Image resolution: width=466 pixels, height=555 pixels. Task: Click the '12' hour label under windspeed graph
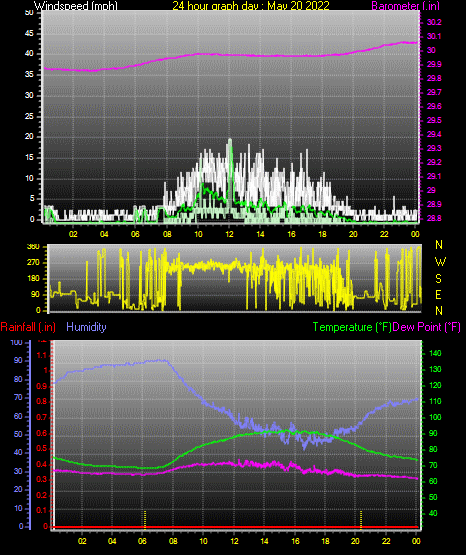229,234
